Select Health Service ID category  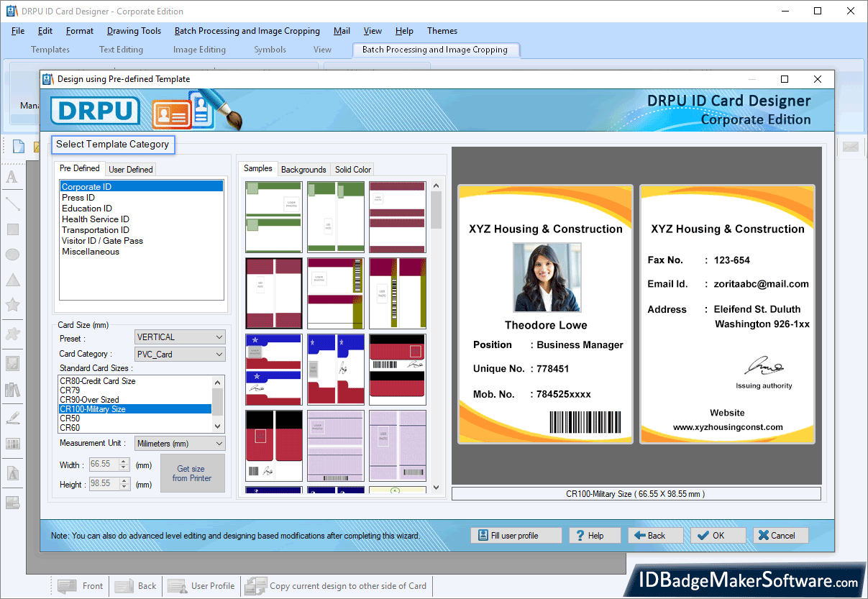pos(96,219)
